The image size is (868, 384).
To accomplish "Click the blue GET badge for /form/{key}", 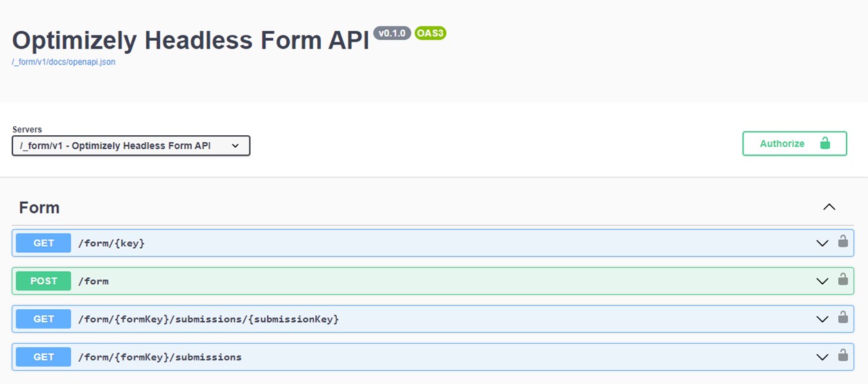I will (44, 243).
